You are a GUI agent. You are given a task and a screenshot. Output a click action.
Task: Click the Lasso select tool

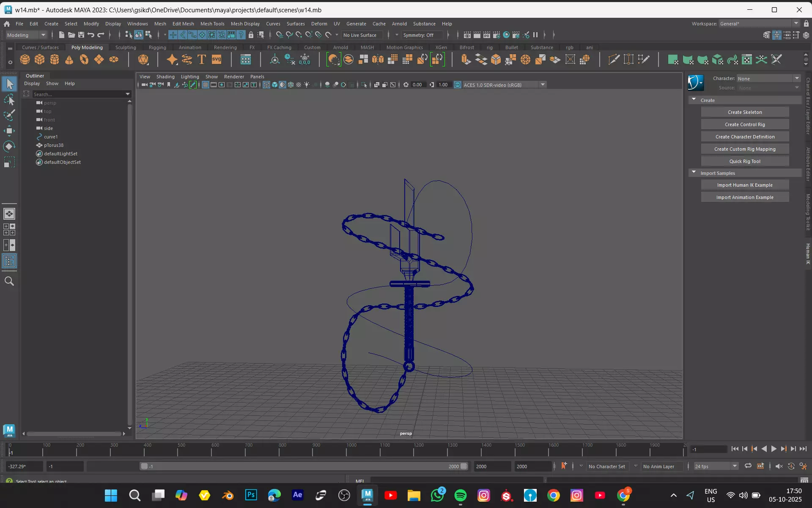9,100
